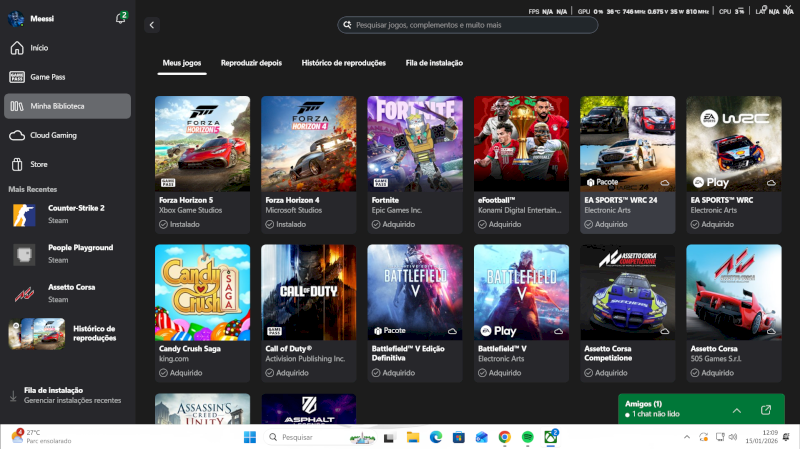Open the Forza Horizon 5 game card
Viewport: 800px width, 449px height.
click(203, 164)
